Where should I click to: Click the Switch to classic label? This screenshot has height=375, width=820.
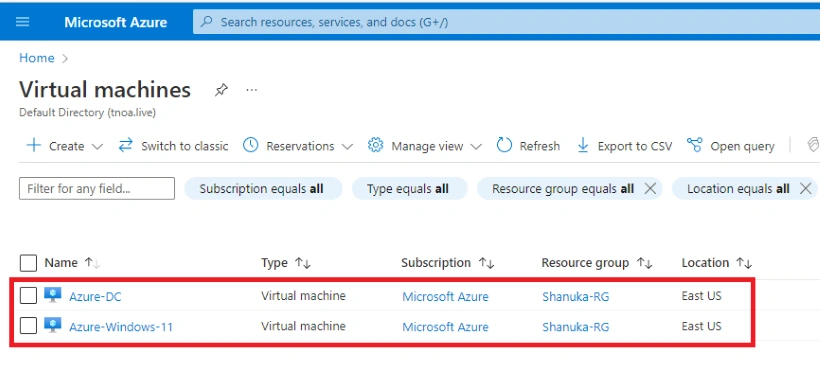click(x=185, y=146)
